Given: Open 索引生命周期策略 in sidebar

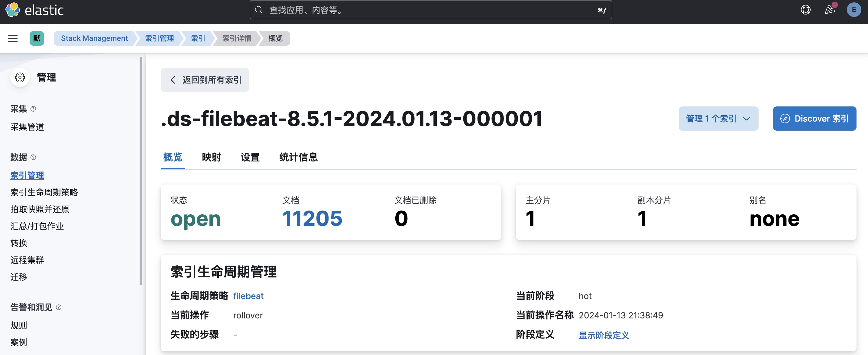Looking at the screenshot, I should point(44,193).
